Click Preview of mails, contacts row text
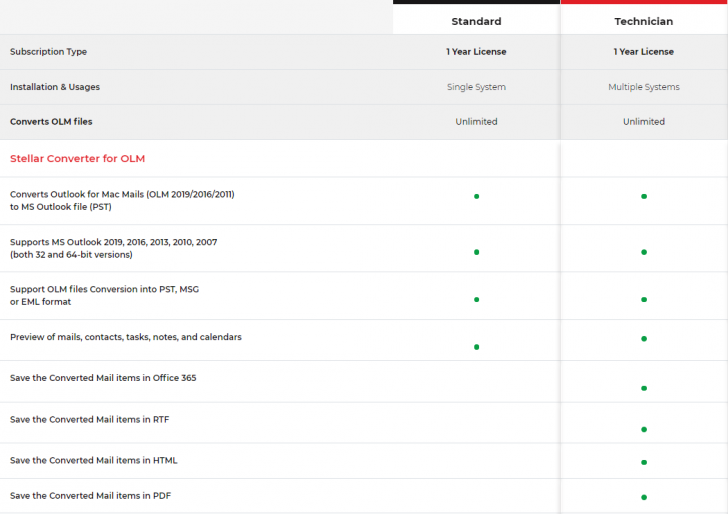This screenshot has height=514, width=728. [126, 337]
